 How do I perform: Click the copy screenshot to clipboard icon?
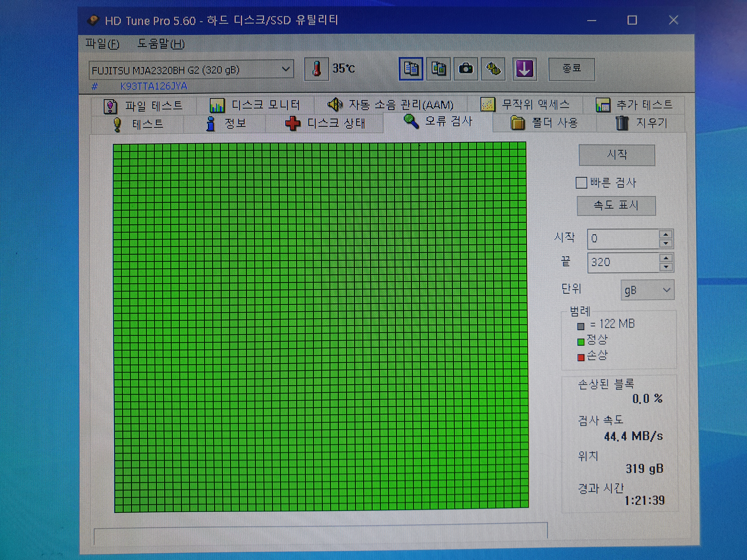point(438,69)
